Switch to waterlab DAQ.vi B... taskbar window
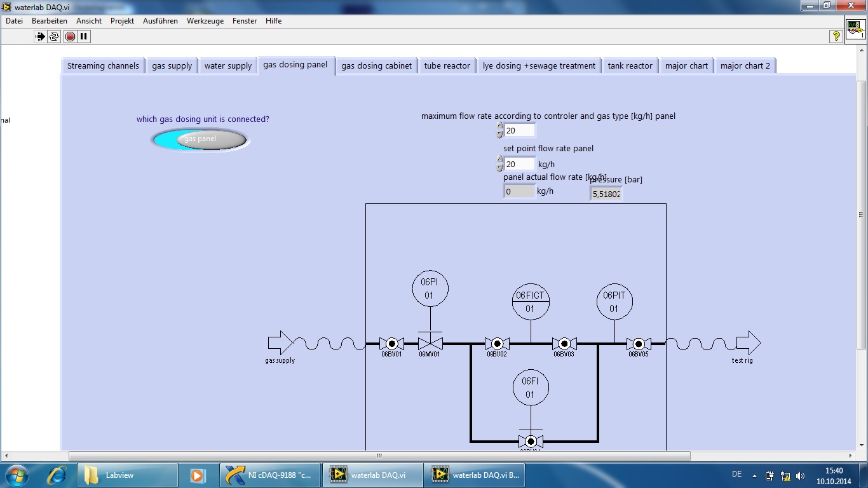Image resolution: width=868 pixels, height=488 pixels. click(474, 475)
